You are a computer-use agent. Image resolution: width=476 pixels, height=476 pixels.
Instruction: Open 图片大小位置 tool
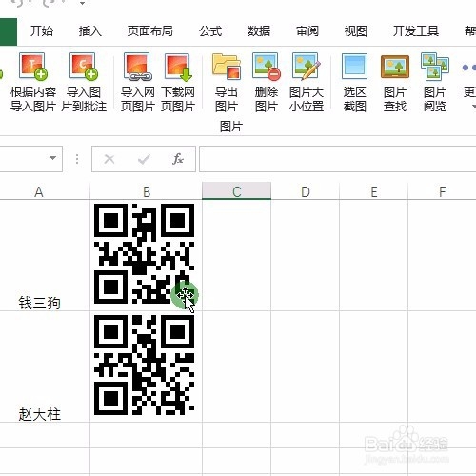[x=307, y=82]
